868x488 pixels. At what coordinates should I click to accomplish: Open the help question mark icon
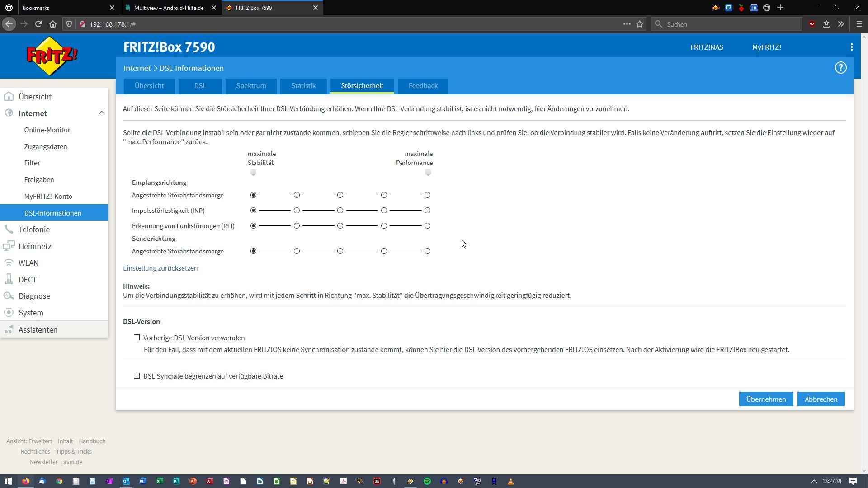pyautogui.click(x=840, y=68)
